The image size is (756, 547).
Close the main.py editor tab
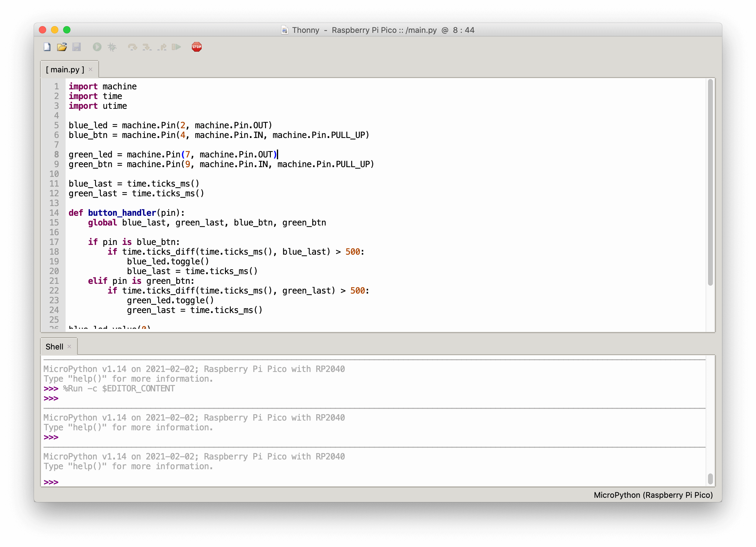[x=90, y=70]
